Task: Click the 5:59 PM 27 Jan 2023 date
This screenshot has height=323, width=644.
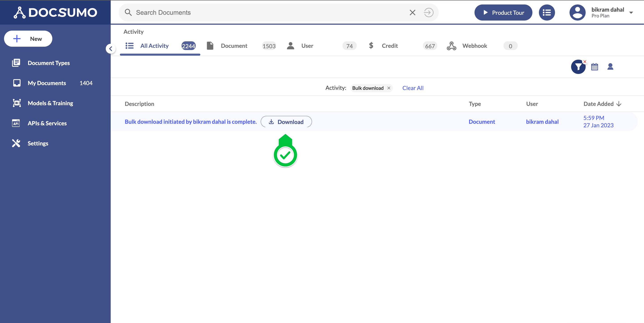Action: [598, 122]
